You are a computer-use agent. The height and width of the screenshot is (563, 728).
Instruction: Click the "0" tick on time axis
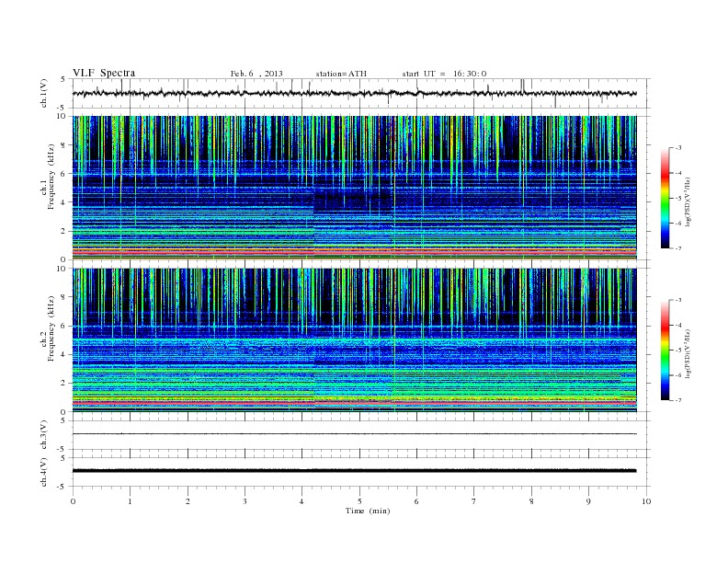(73, 501)
